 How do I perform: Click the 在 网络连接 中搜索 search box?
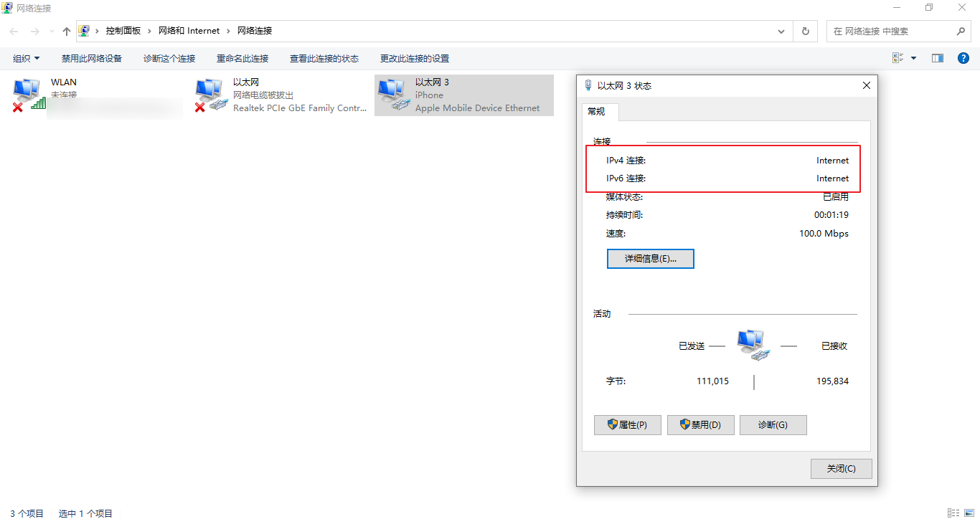pyautogui.click(x=890, y=32)
